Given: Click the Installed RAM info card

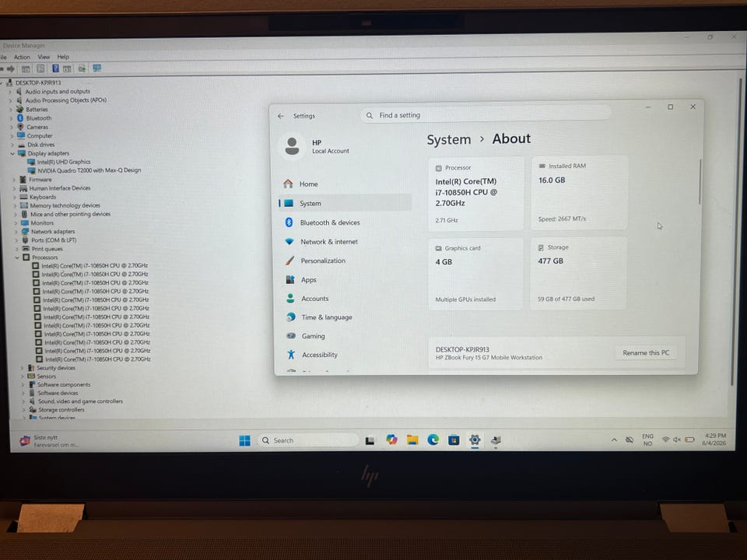Looking at the screenshot, I should coord(579,193).
